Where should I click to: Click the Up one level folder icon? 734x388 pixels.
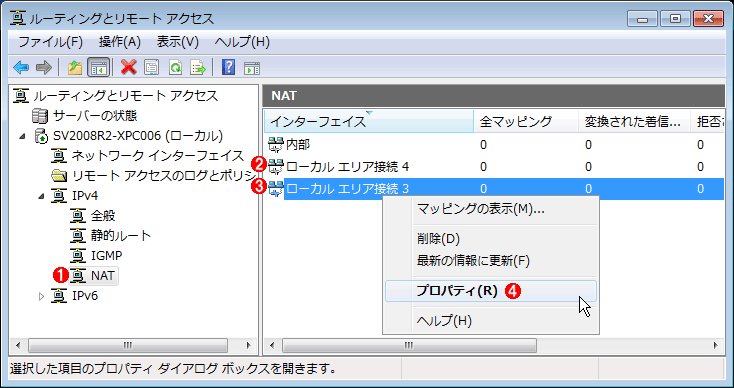(x=75, y=68)
